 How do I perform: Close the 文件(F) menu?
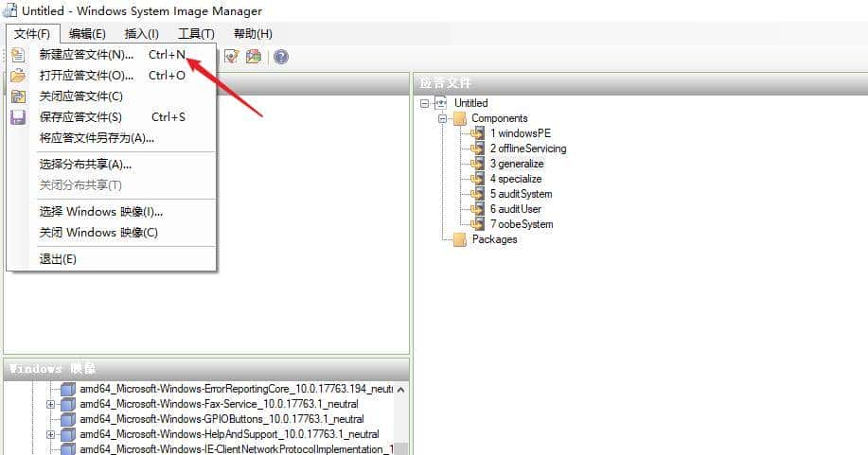pos(32,34)
